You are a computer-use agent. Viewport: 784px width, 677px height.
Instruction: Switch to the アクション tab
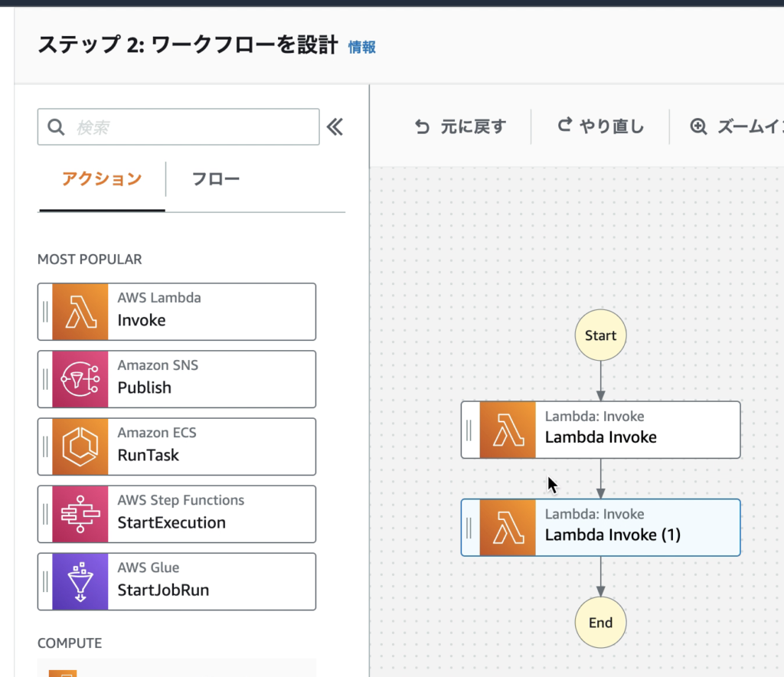[102, 179]
